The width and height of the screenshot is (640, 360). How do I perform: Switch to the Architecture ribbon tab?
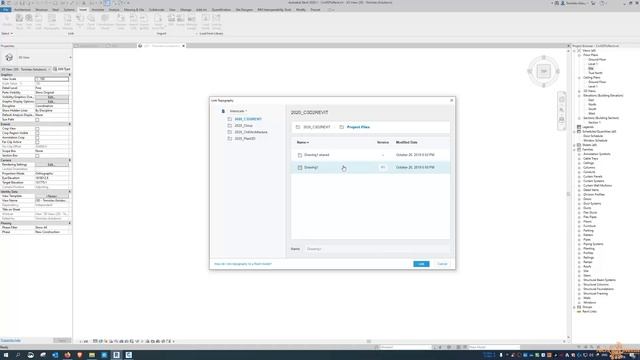tap(22, 9)
